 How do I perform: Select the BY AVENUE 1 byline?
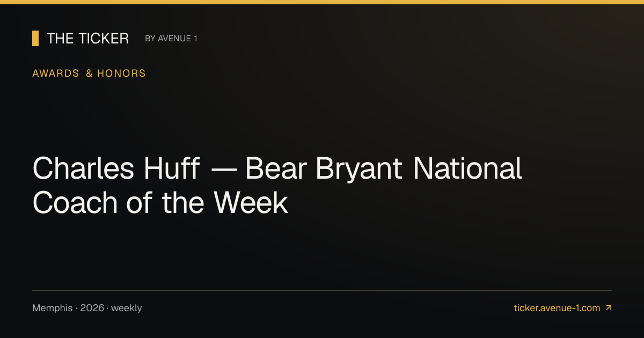coord(171,39)
